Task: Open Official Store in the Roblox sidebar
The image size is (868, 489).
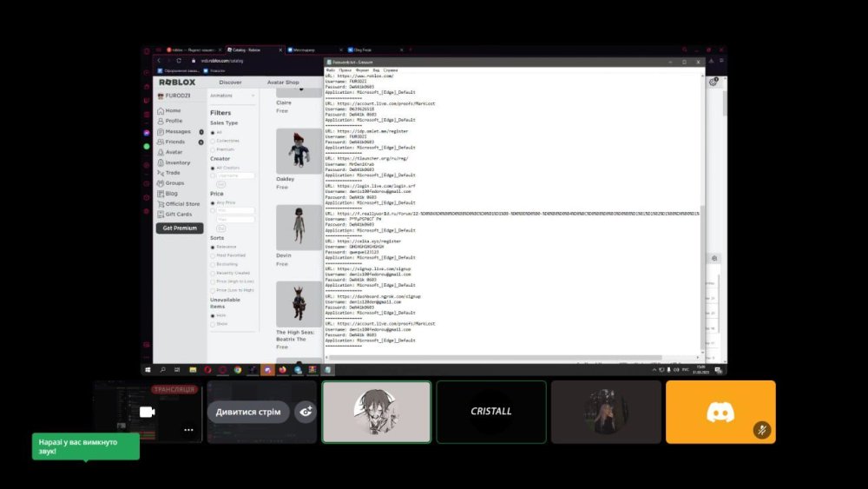Action: pos(178,204)
